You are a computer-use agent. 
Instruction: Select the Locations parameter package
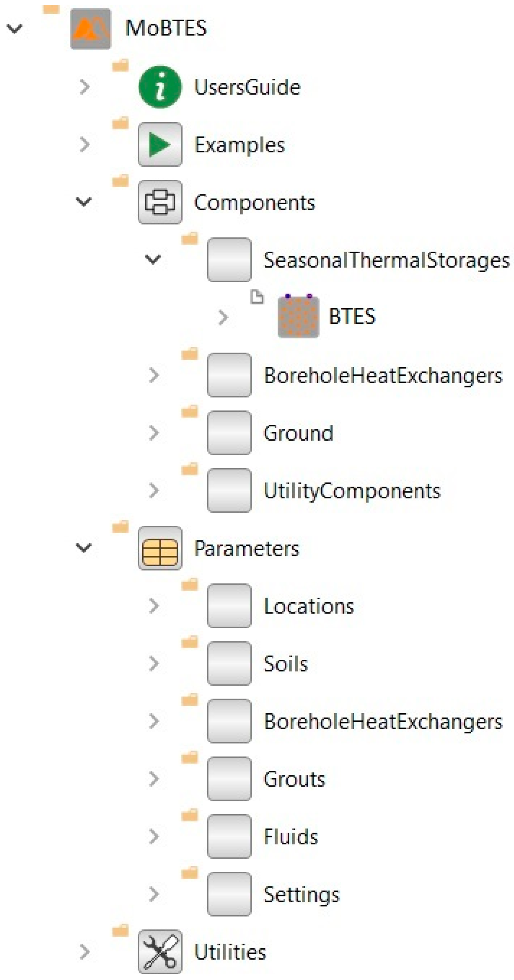coord(308,606)
